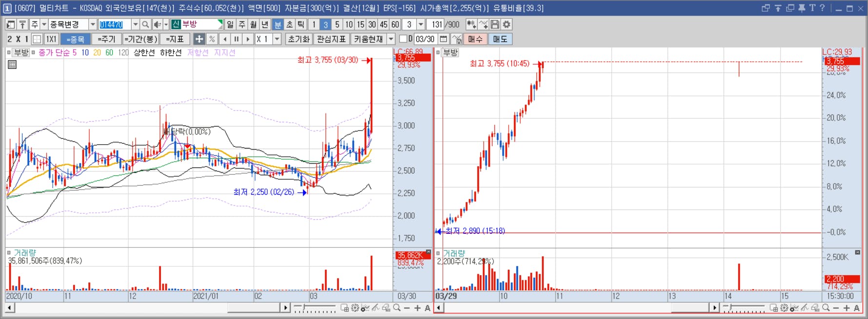
Task: Open the calendar date picker icon
Action: 443,39
